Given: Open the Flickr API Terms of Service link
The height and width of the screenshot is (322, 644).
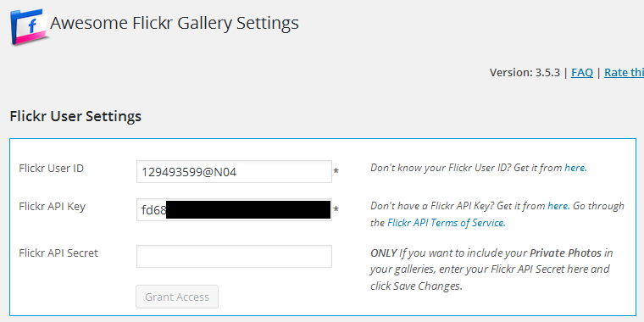Looking at the screenshot, I should [446, 223].
